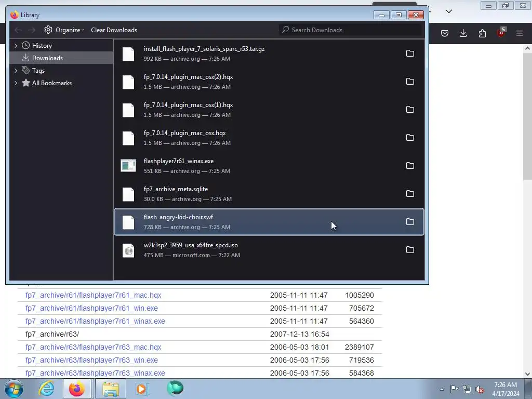Go forward with Library forward arrow
Image resolution: width=532 pixels, height=399 pixels.
pos(32,30)
